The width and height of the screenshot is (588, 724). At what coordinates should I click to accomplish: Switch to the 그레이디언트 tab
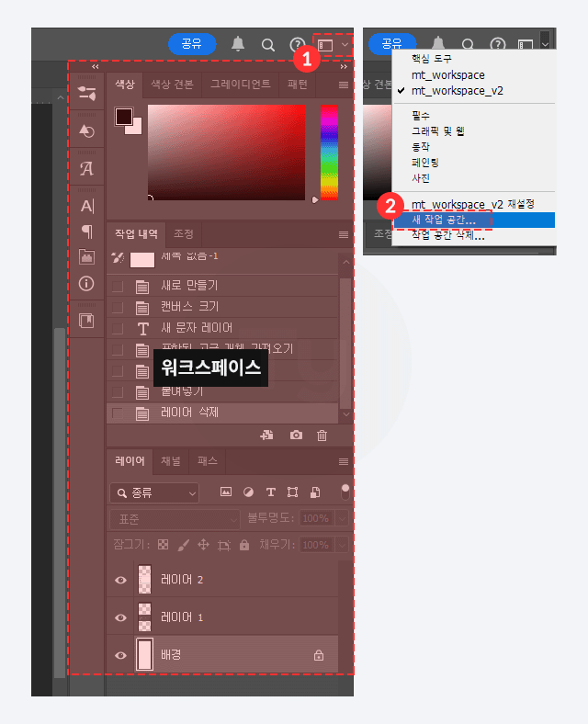[241, 85]
